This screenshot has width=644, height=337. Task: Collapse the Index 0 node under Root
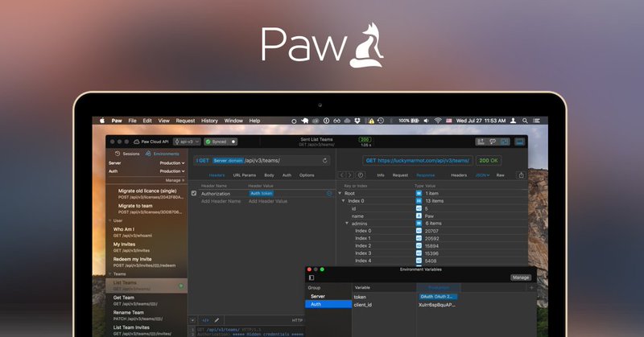pos(344,201)
